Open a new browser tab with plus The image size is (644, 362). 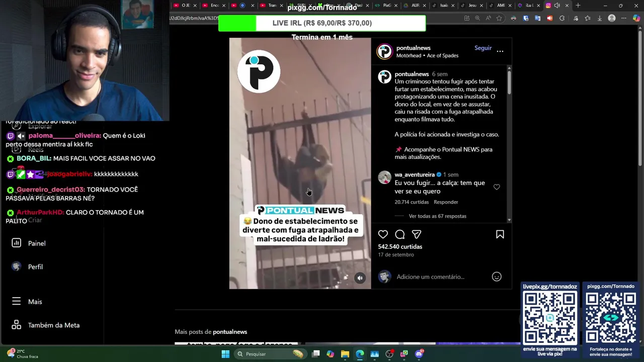click(578, 6)
